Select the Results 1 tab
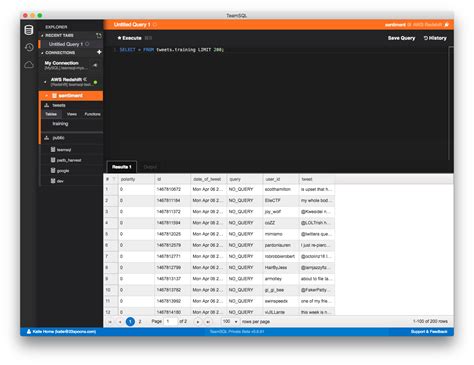Viewport: 474px width, 365px height. click(122, 167)
